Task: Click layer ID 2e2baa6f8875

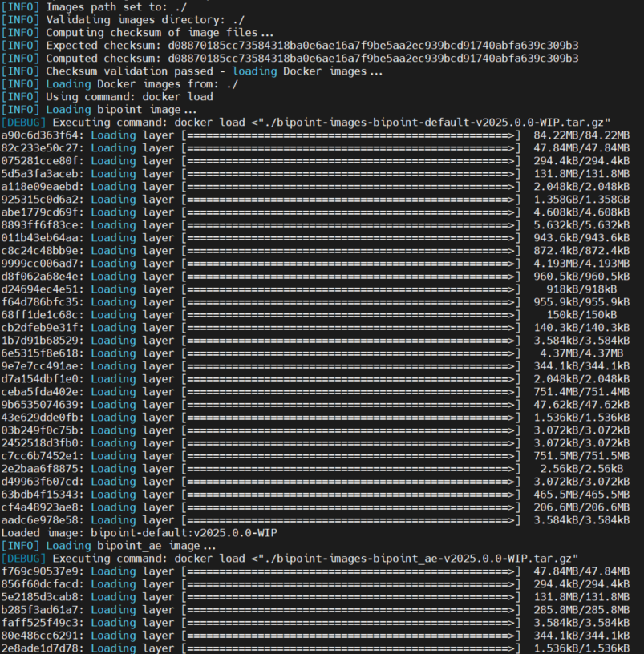Action: click(39, 469)
